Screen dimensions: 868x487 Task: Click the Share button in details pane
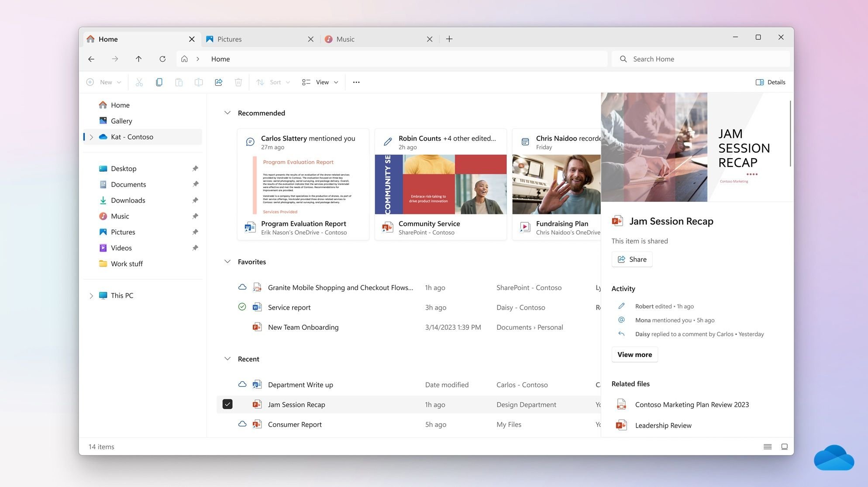632,259
